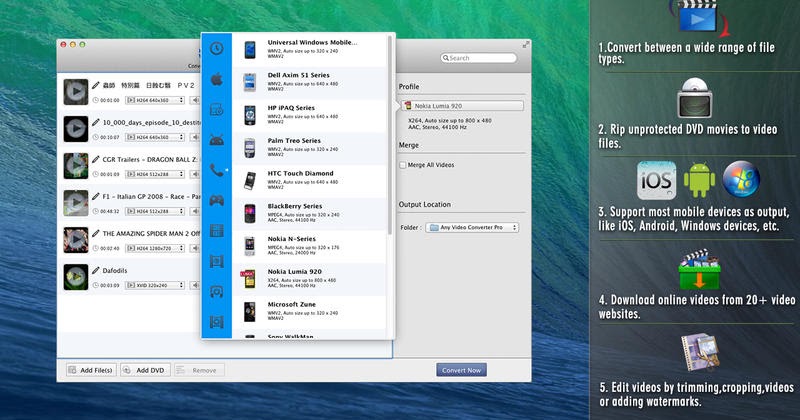800x420 pixels.
Task: Click Dell Axim 51 Series device icon
Action: tap(249, 83)
